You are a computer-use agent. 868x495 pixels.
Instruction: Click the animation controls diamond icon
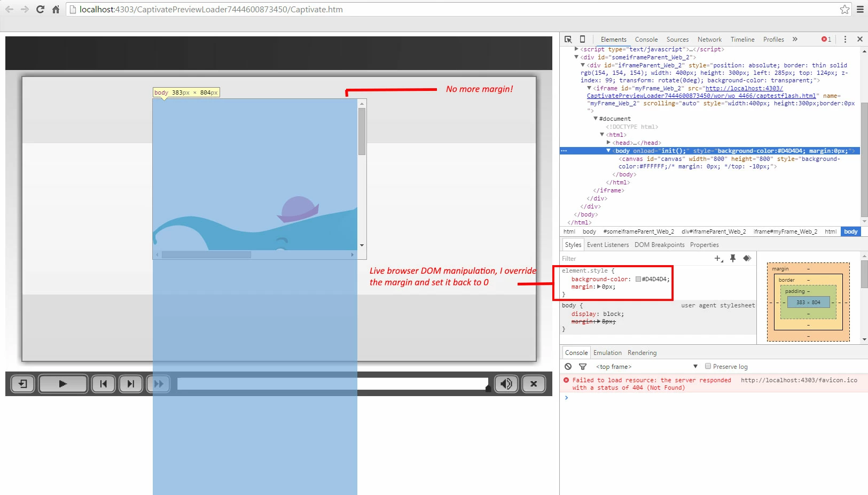point(747,258)
